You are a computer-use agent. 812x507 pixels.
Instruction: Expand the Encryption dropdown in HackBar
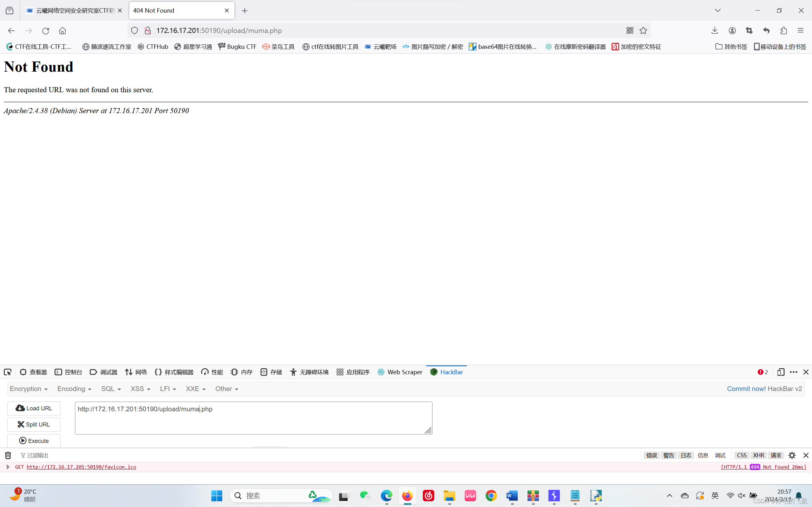pyautogui.click(x=29, y=388)
